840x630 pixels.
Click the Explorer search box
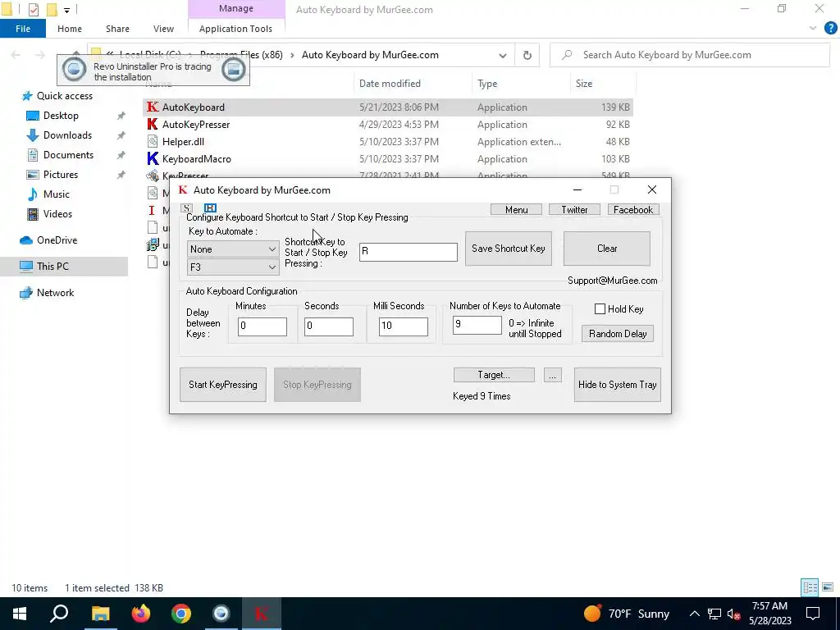tap(690, 55)
